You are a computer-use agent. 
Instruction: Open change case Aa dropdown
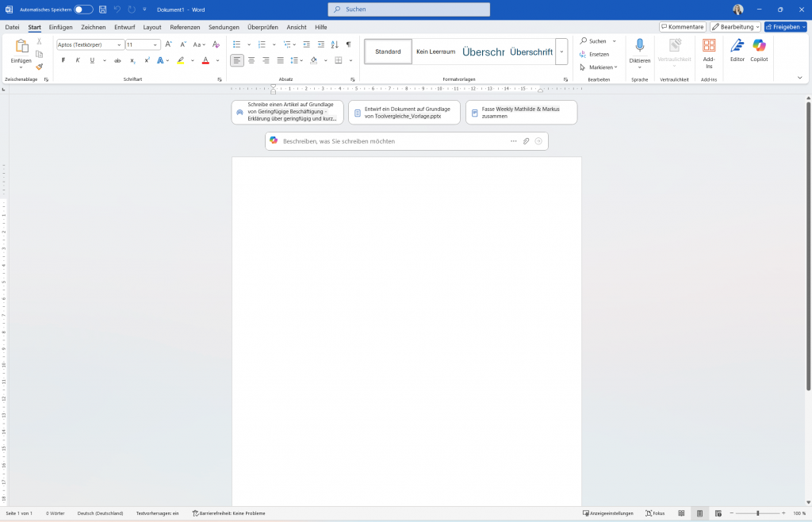[199, 44]
